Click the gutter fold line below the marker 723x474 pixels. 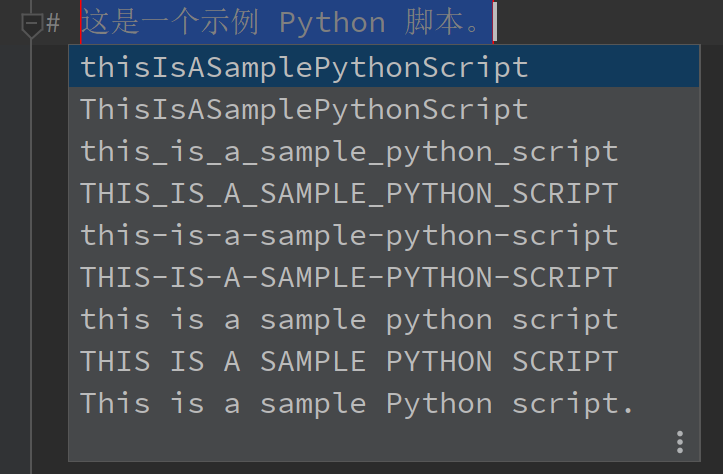click(32, 250)
